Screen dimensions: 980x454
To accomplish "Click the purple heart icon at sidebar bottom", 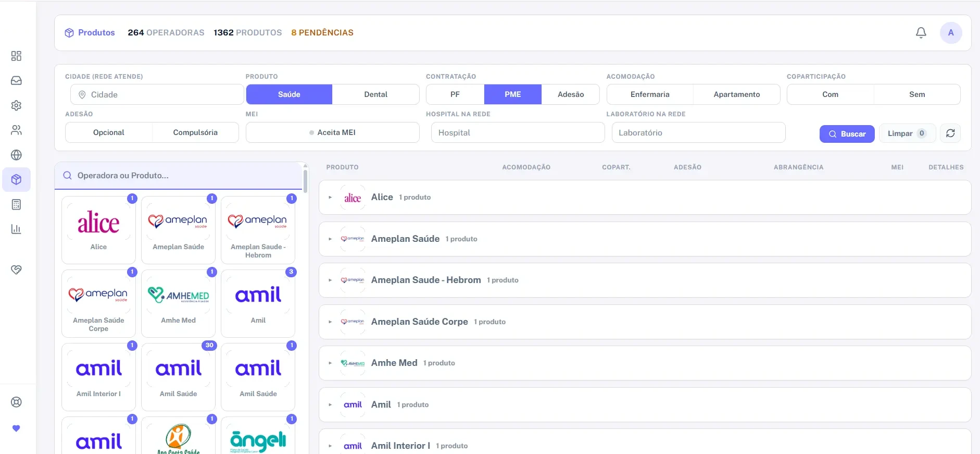I will pos(16,428).
